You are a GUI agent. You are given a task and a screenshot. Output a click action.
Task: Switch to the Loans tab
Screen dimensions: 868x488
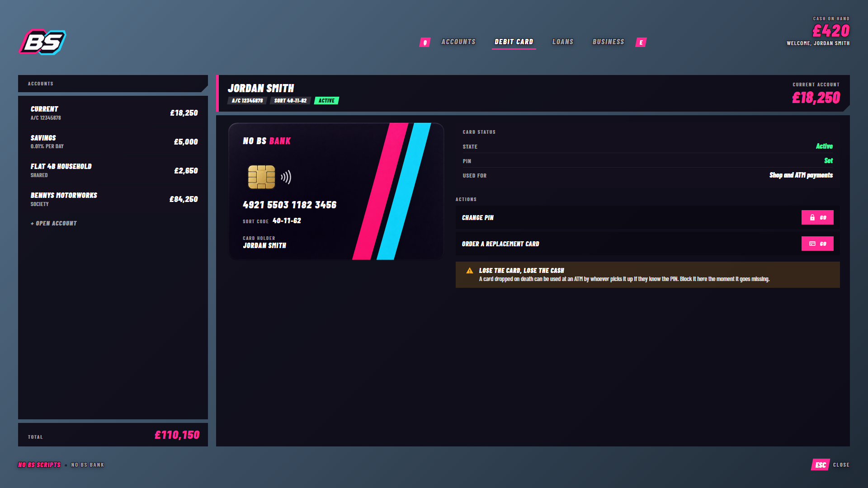coord(563,42)
